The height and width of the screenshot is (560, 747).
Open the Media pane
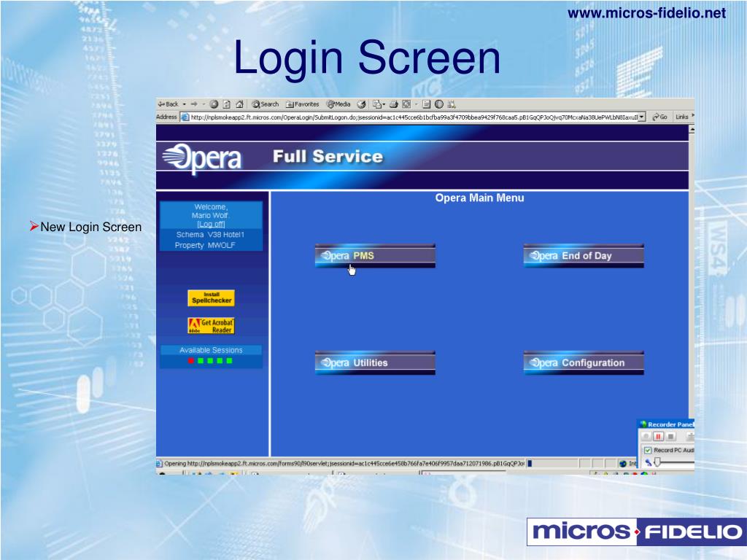pyautogui.click(x=338, y=104)
